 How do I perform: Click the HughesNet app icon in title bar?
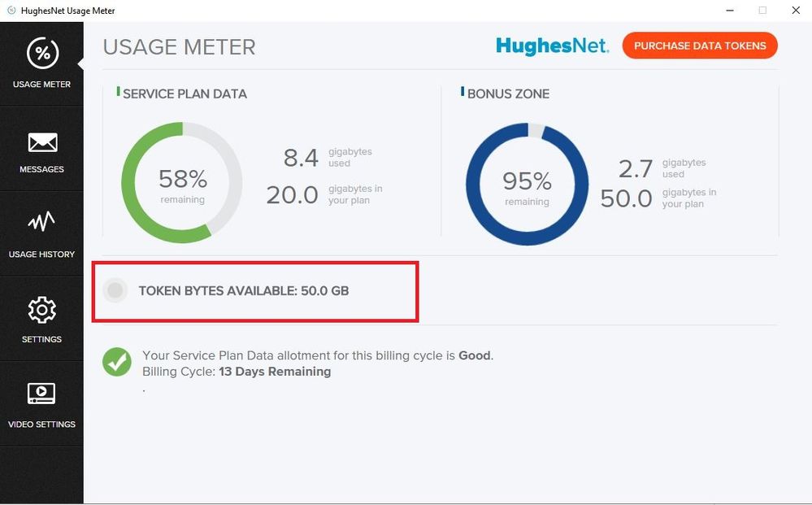pyautogui.click(x=11, y=11)
